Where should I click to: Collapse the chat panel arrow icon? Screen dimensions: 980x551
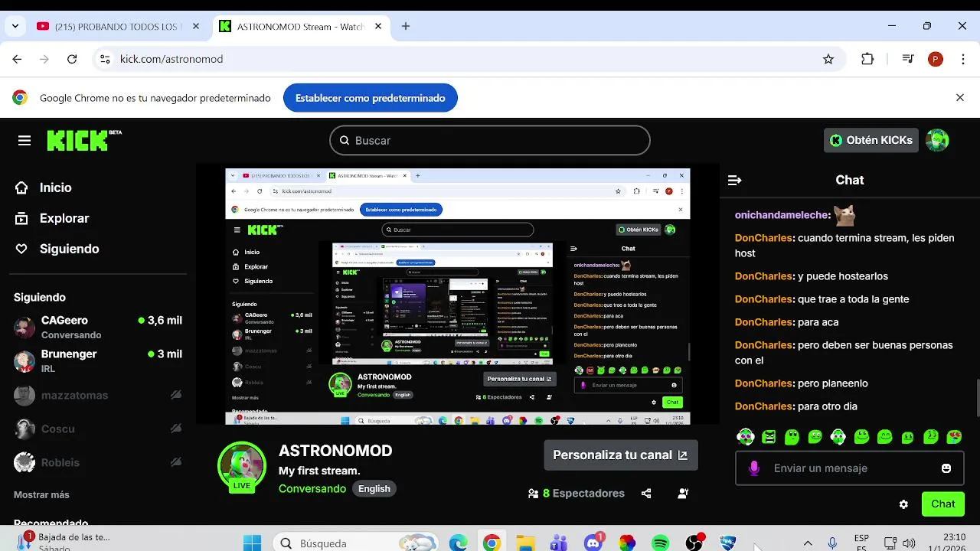click(x=734, y=181)
